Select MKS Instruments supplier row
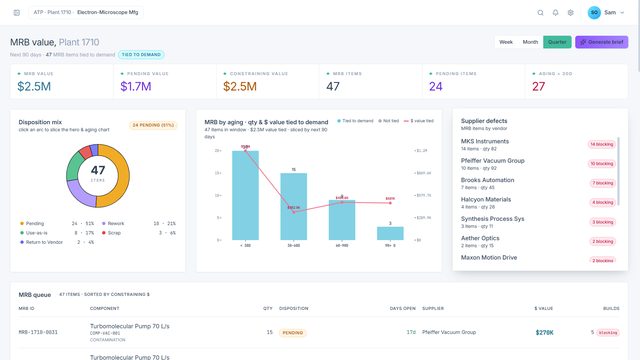 (538, 144)
